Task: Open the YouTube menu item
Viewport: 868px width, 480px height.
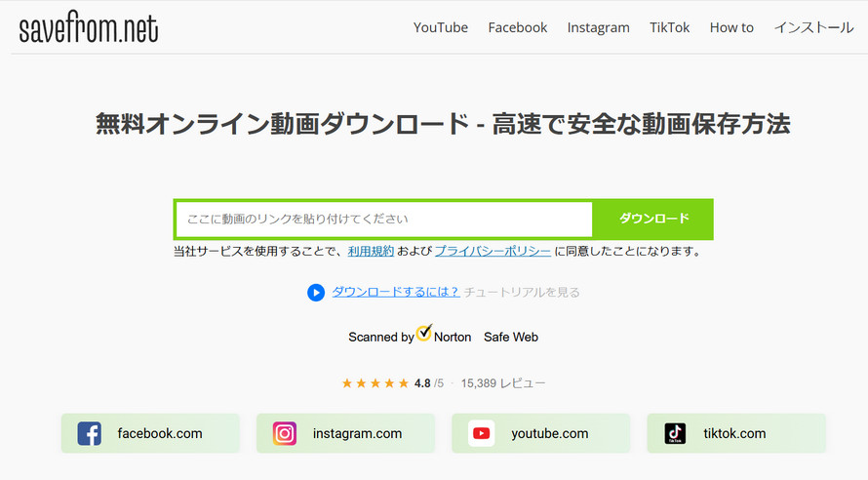Action: coord(440,27)
